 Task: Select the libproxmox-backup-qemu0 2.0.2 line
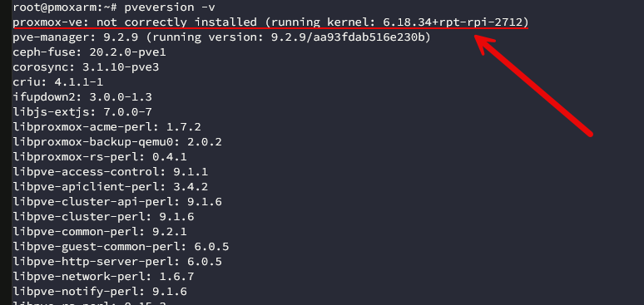pyautogui.click(x=117, y=142)
